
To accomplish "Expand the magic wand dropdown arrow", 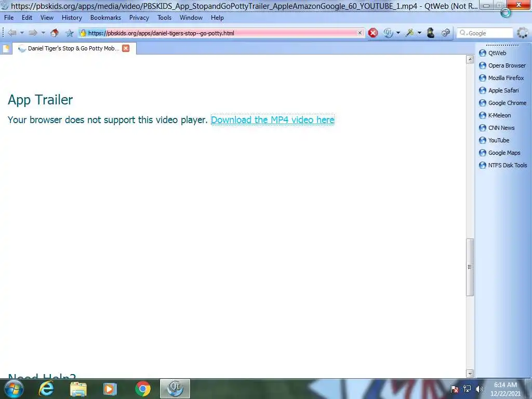I will click(x=419, y=33).
